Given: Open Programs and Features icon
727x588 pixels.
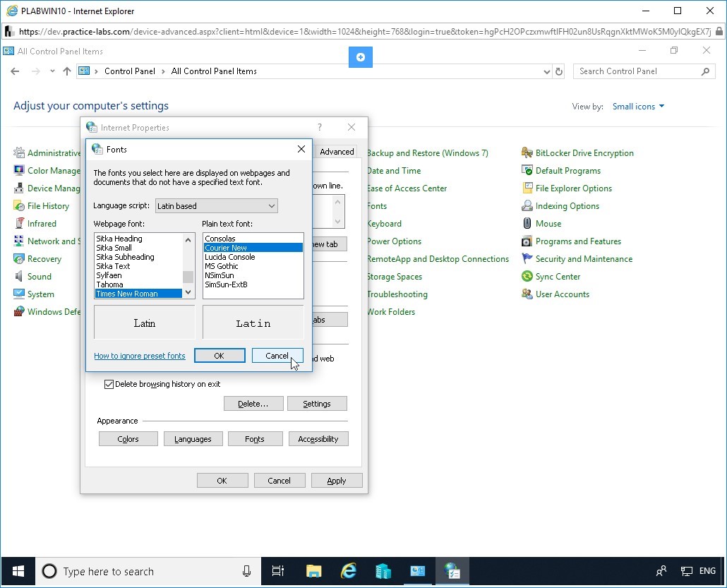Looking at the screenshot, I should (527, 241).
